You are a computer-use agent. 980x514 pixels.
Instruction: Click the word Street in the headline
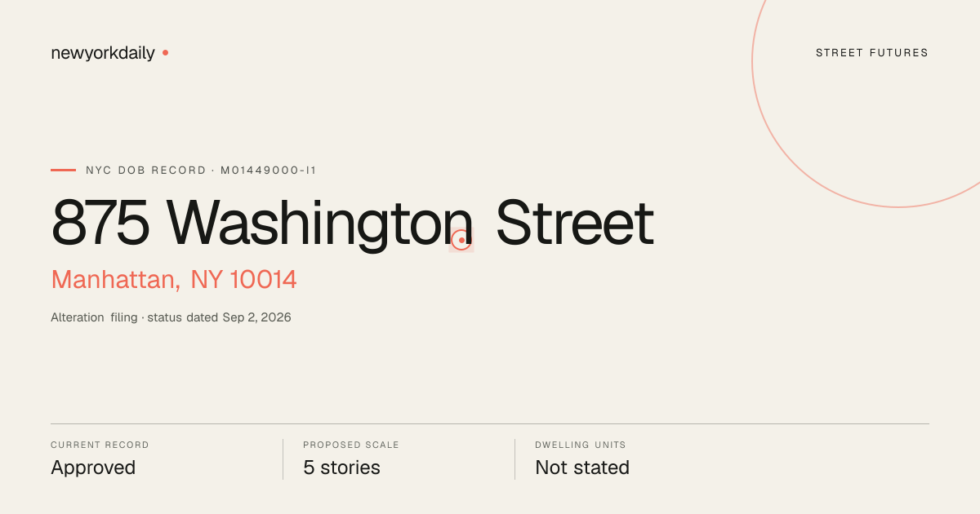[x=575, y=223]
